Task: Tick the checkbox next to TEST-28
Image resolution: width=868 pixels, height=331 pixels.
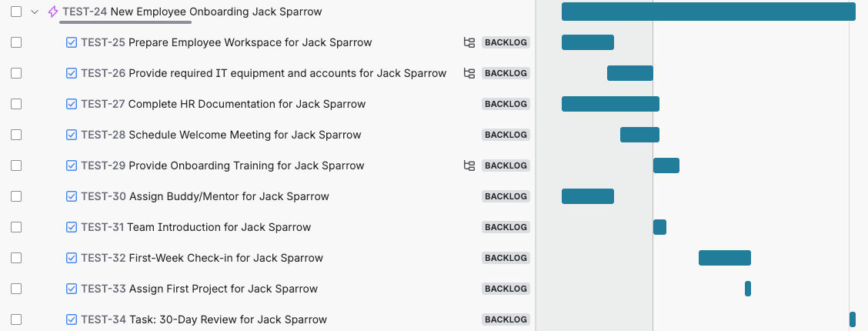Action: tap(16, 135)
